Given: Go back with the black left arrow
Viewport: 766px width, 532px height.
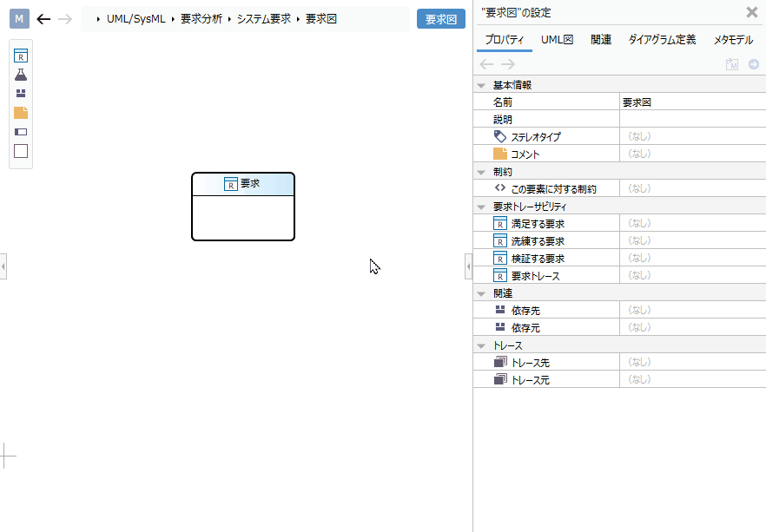Looking at the screenshot, I should pyautogui.click(x=43, y=19).
